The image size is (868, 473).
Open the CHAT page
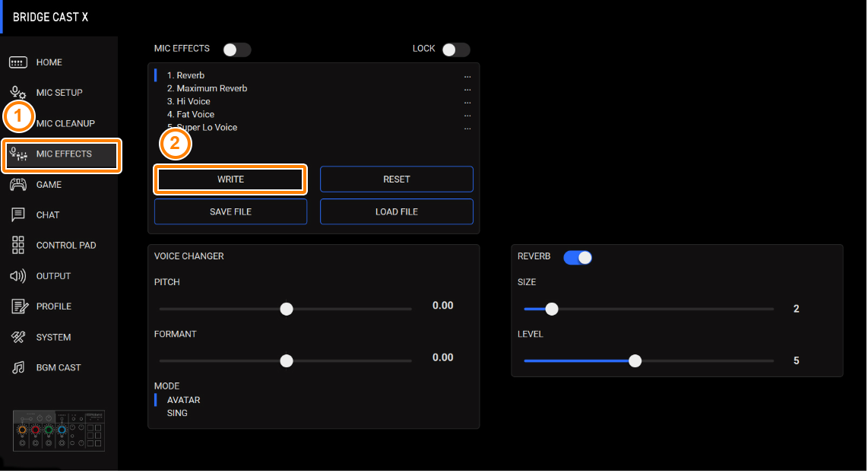coord(48,215)
